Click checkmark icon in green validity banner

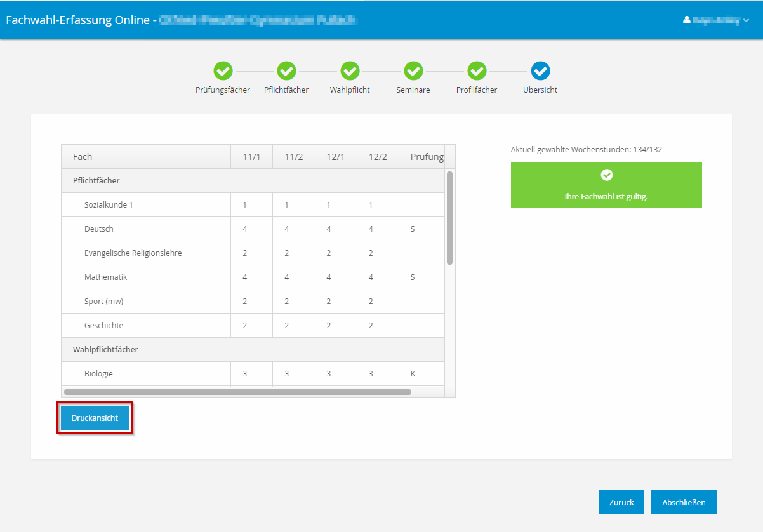tap(606, 175)
